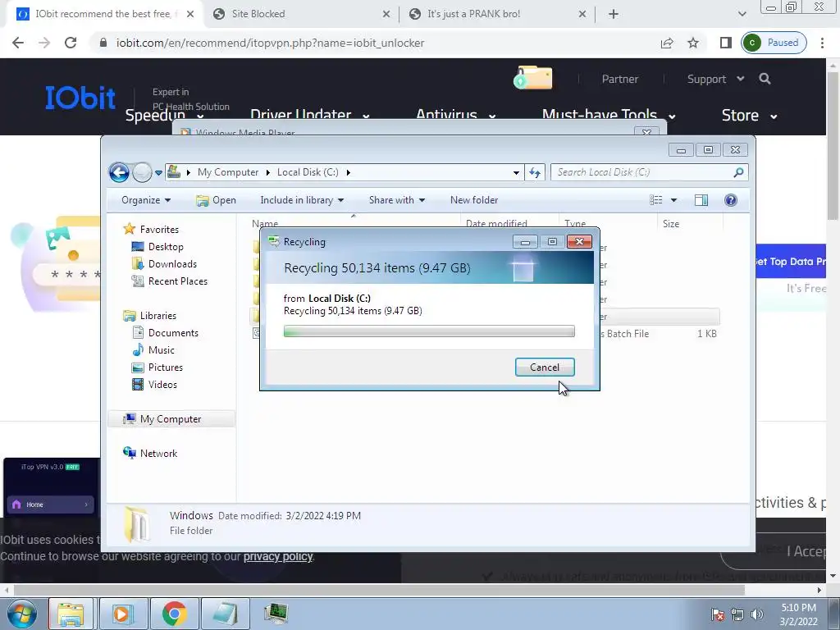Click the Recycling progress bar
840x630 pixels.
point(429,331)
